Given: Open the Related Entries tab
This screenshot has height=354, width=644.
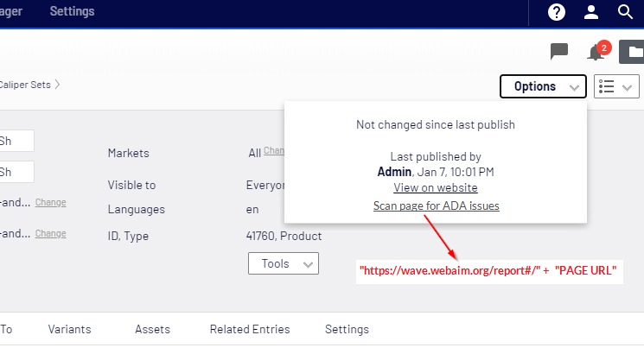Looking at the screenshot, I should (250, 329).
